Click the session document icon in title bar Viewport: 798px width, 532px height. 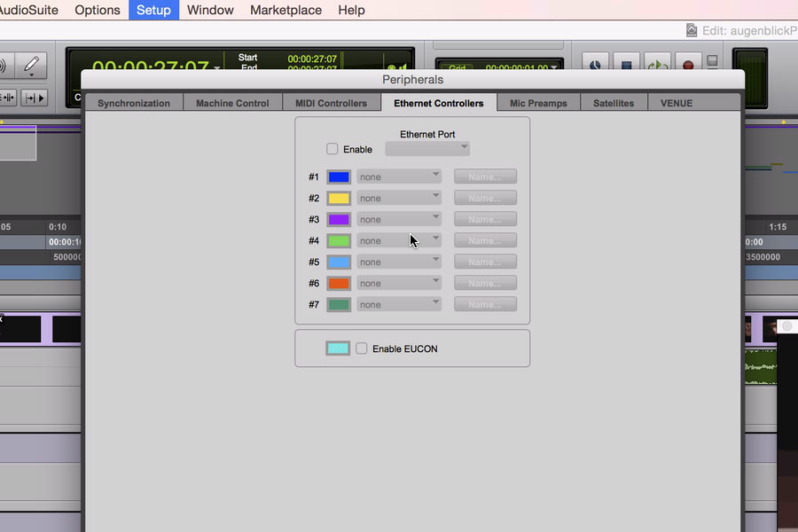tap(692, 30)
